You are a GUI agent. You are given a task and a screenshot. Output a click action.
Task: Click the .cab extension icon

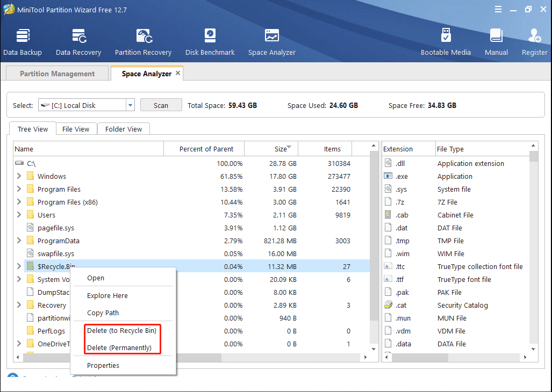(x=388, y=215)
